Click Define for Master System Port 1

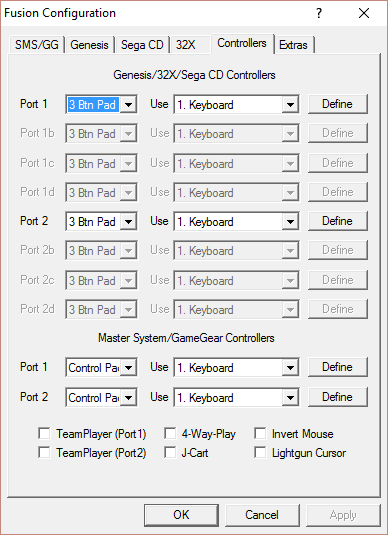(337, 367)
